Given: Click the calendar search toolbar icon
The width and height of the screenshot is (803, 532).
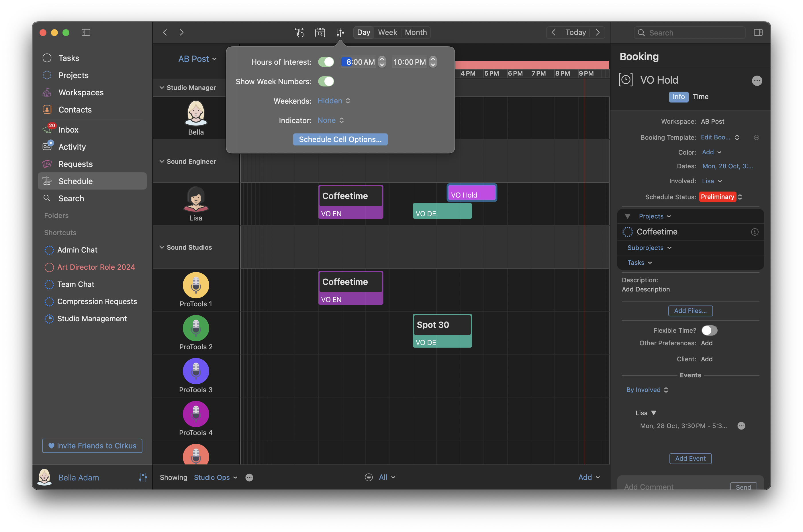Looking at the screenshot, I should coord(320,33).
